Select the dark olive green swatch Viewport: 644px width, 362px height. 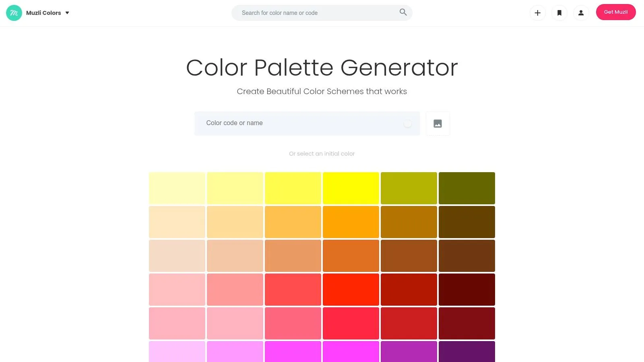(467, 188)
